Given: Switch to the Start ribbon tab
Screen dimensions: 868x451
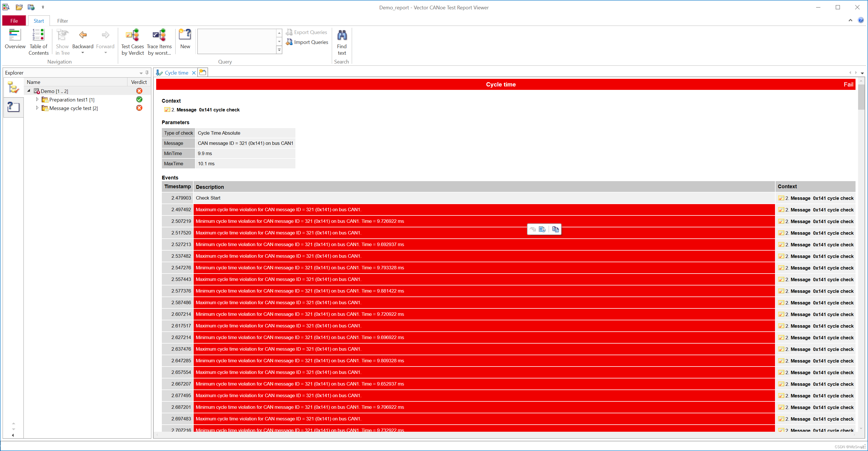Looking at the screenshot, I should (39, 21).
